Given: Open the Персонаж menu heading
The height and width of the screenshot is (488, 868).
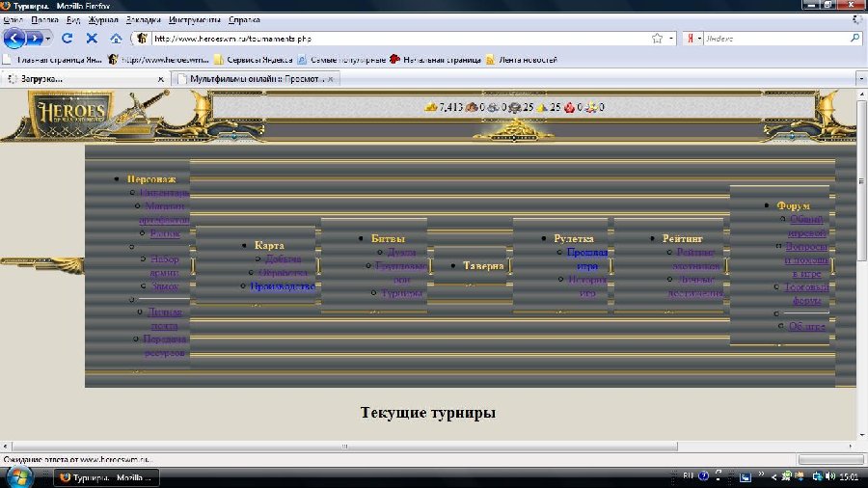Looking at the screenshot, I should (151, 179).
